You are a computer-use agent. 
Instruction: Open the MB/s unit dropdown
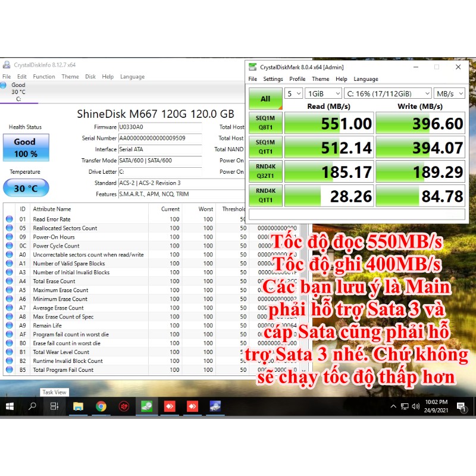click(x=449, y=93)
